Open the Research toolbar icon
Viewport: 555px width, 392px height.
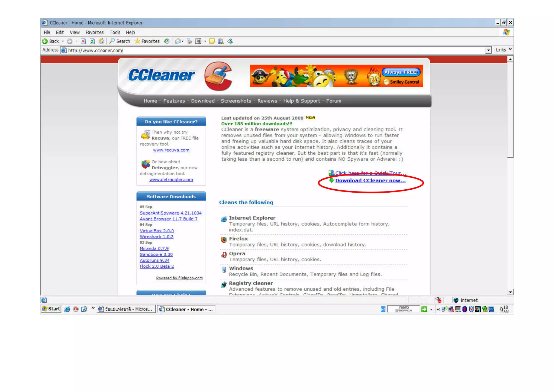(221, 41)
